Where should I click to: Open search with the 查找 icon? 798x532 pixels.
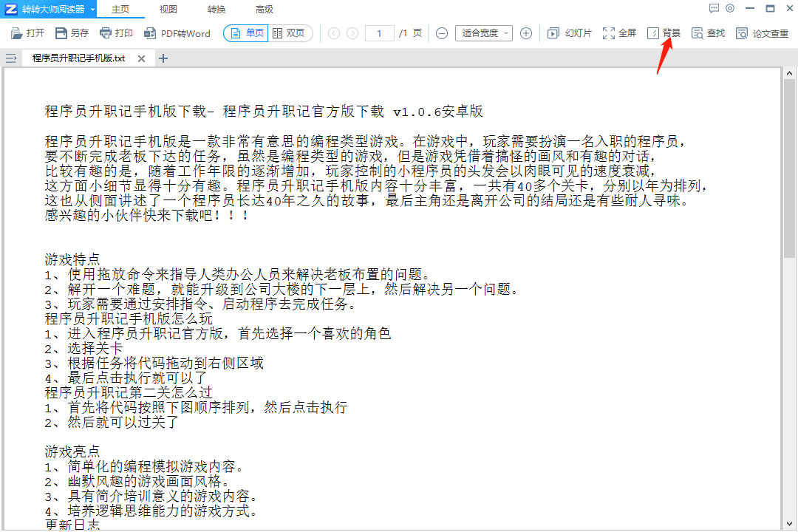[708, 33]
